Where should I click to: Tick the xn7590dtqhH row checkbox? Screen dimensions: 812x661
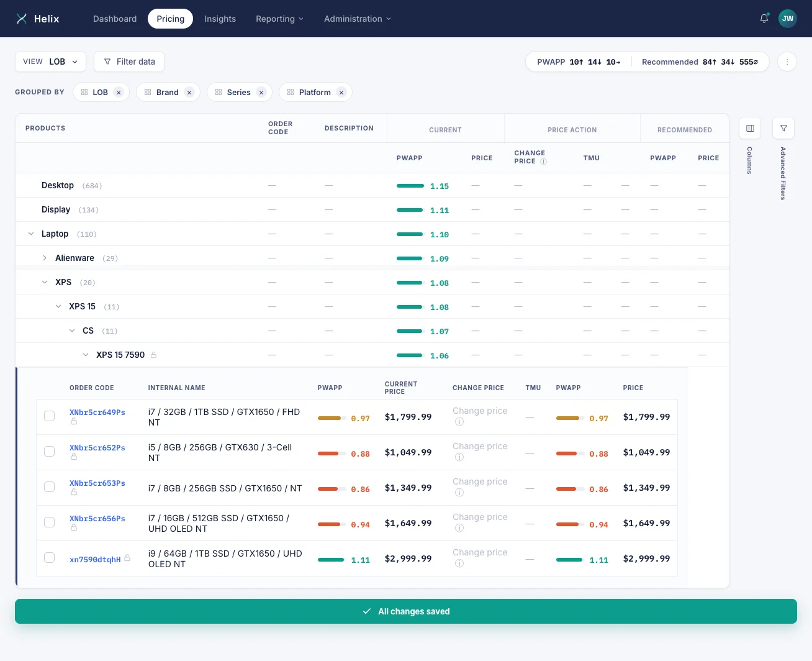click(50, 558)
